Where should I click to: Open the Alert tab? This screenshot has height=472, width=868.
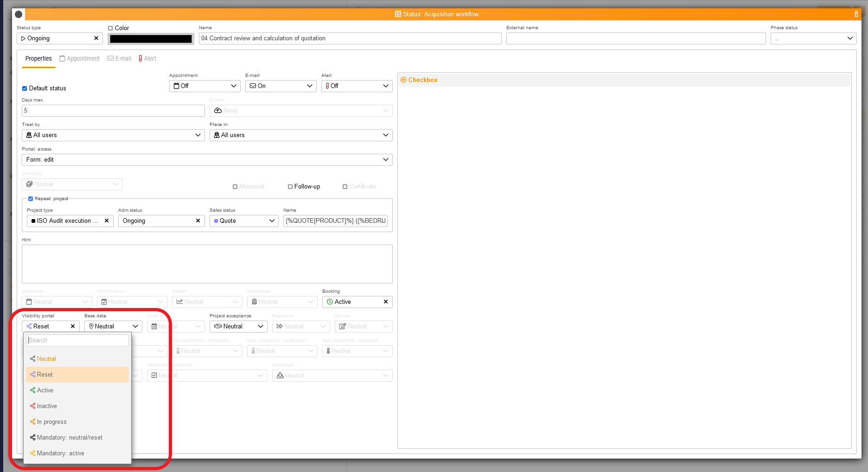pyautogui.click(x=147, y=59)
